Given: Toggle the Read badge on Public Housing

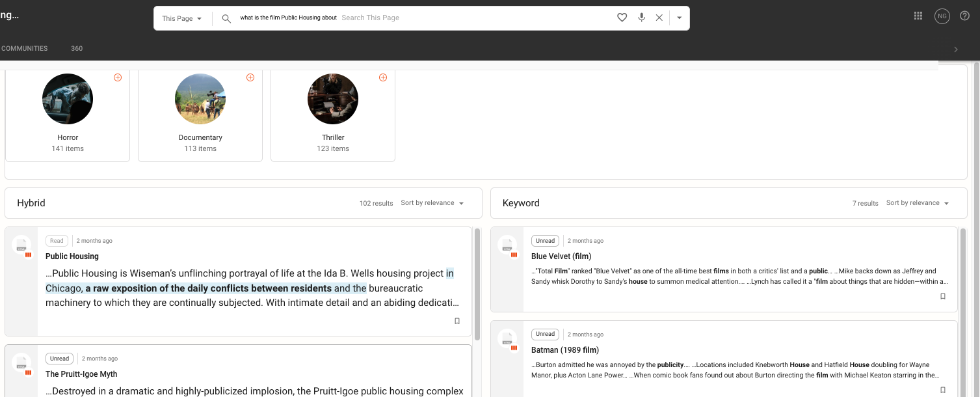Looking at the screenshot, I should pyautogui.click(x=57, y=241).
